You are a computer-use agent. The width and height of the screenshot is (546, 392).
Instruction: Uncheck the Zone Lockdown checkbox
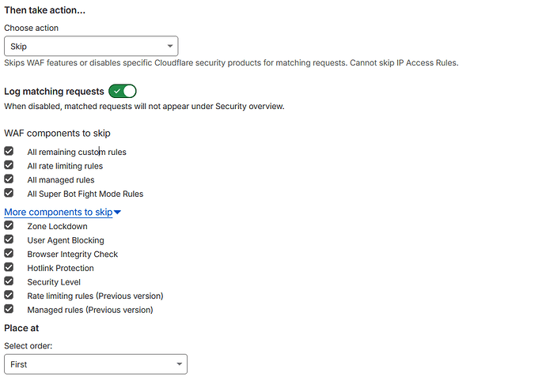click(x=9, y=225)
